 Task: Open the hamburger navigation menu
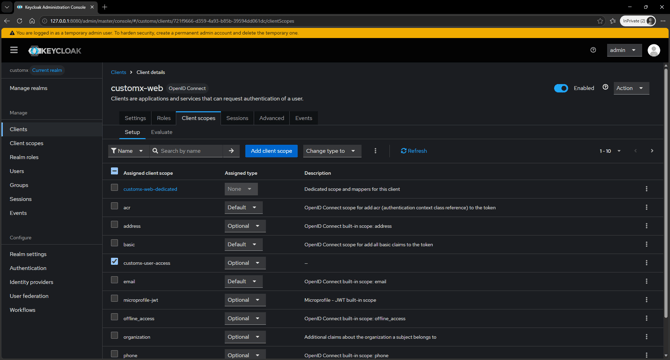point(14,50)
